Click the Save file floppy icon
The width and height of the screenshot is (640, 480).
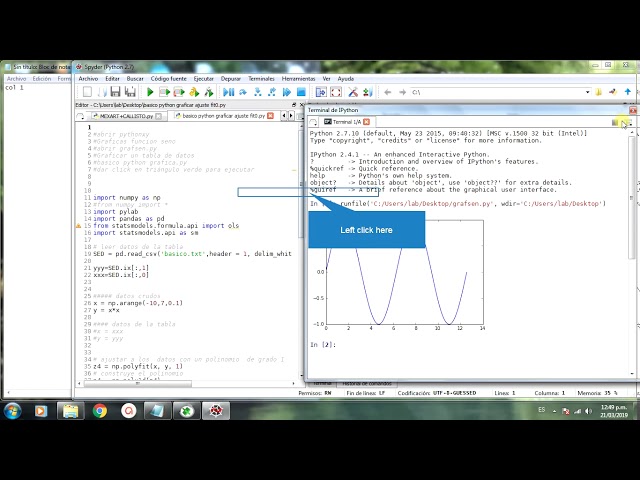point(116,92)
